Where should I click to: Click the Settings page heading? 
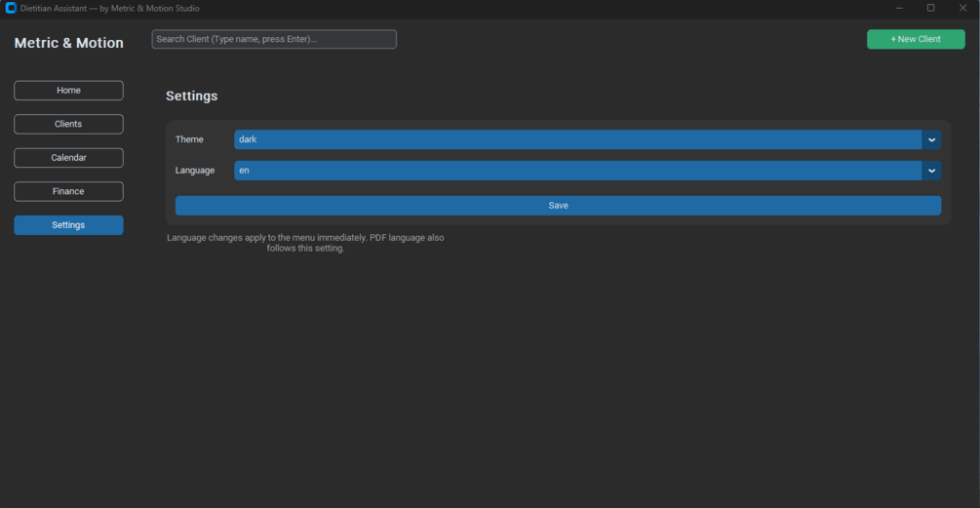click(192, 96)
